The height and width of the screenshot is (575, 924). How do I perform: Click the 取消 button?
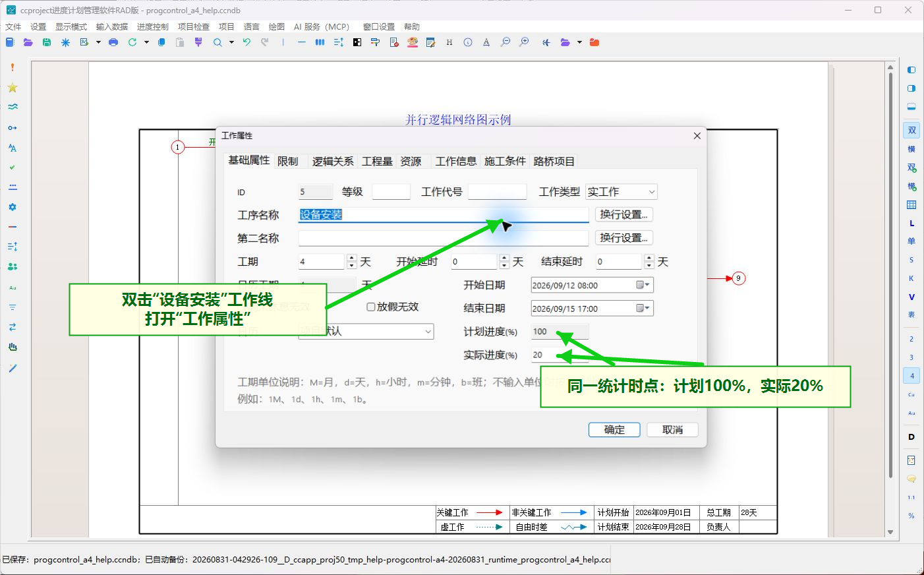pos(672,430)
